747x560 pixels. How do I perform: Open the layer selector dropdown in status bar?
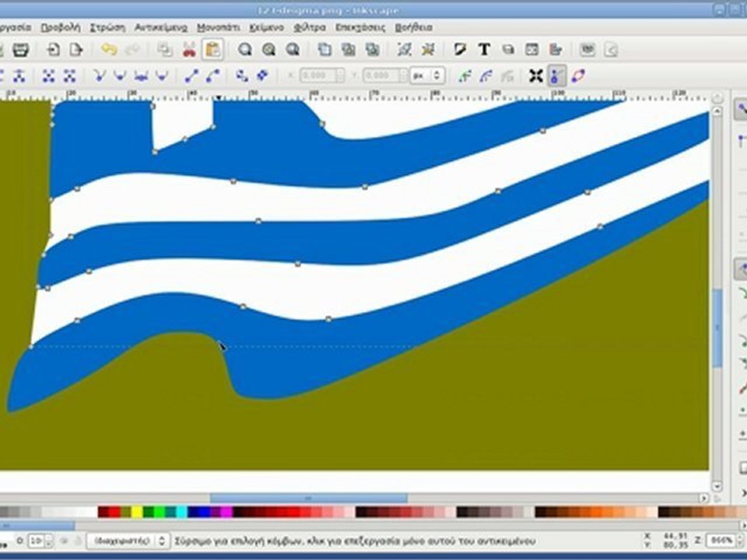128,541
